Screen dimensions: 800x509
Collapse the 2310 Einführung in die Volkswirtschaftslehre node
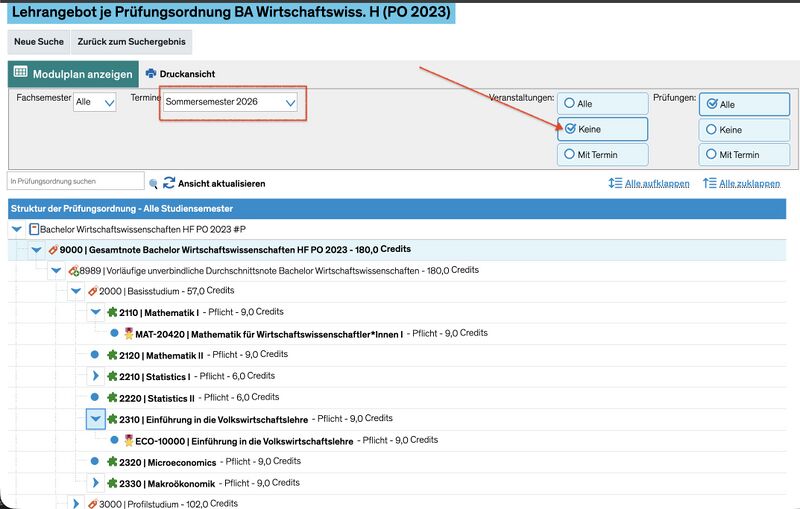pyautogui.click(x=96, y=419)
